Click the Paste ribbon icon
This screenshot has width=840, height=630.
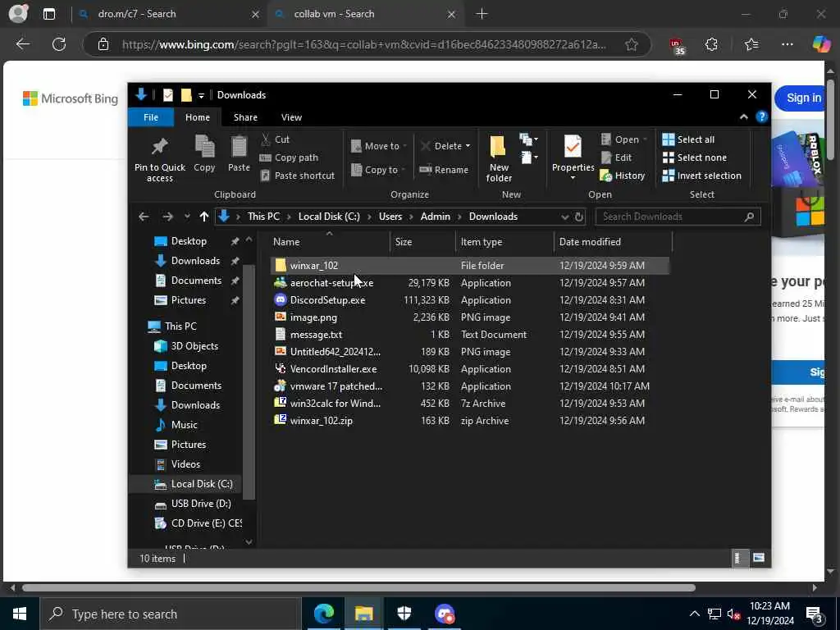coord(239,153)
